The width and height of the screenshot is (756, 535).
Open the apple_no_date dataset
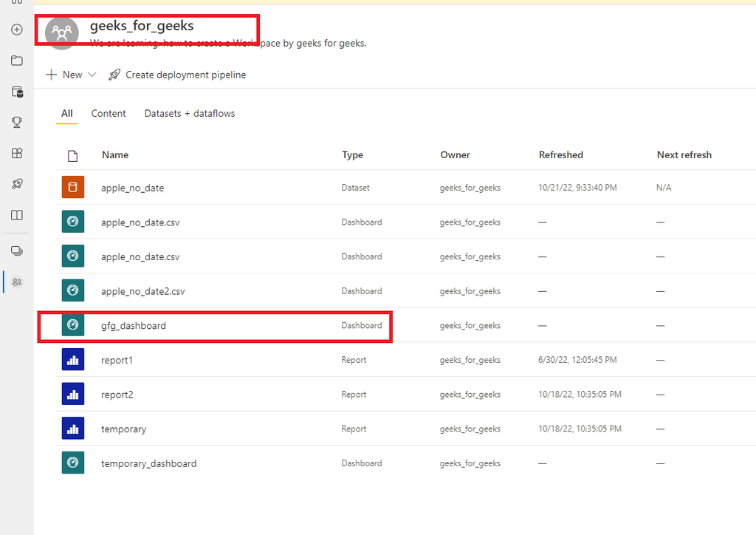[133, 188]
